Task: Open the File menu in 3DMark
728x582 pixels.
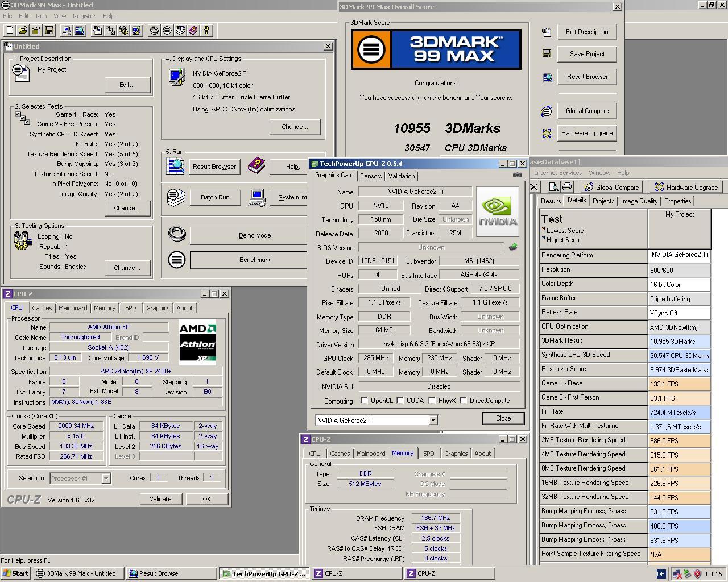Action: 7,16
